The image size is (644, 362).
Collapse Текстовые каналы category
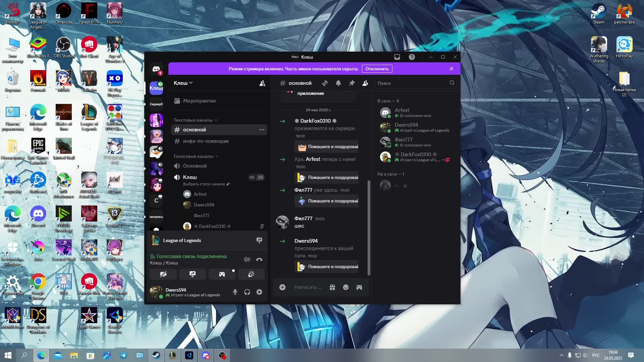(x=195, y=120)
